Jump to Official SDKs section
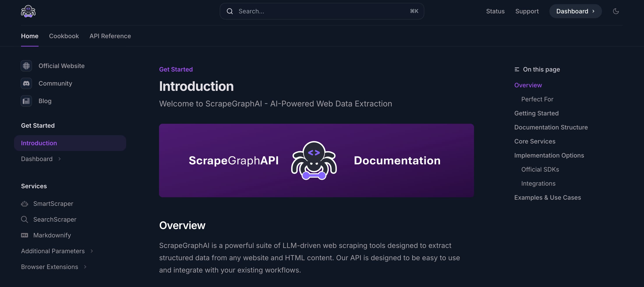This screenshot has width=644, height=287. point(540,169)
